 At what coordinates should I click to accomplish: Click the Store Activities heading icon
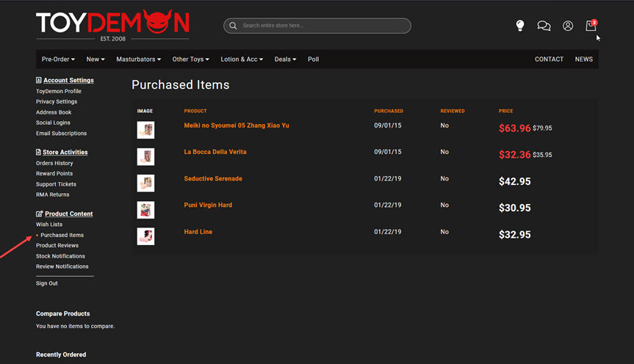click(38, 152)
